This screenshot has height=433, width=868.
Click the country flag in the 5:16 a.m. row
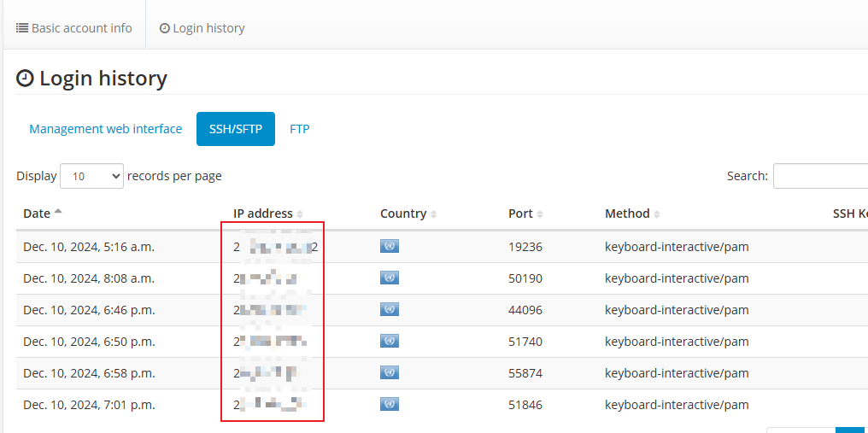[x=390, y=247]
